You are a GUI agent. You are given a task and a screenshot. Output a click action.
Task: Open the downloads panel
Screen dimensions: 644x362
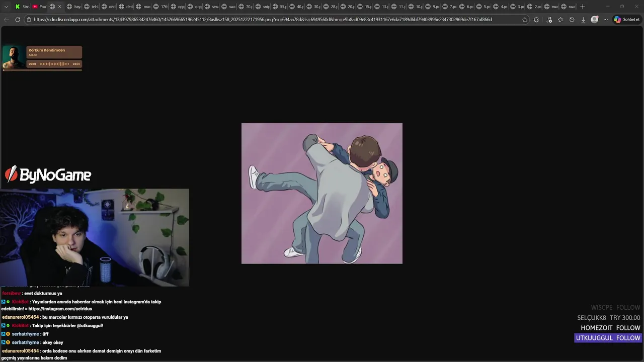[x=583, y=20]
